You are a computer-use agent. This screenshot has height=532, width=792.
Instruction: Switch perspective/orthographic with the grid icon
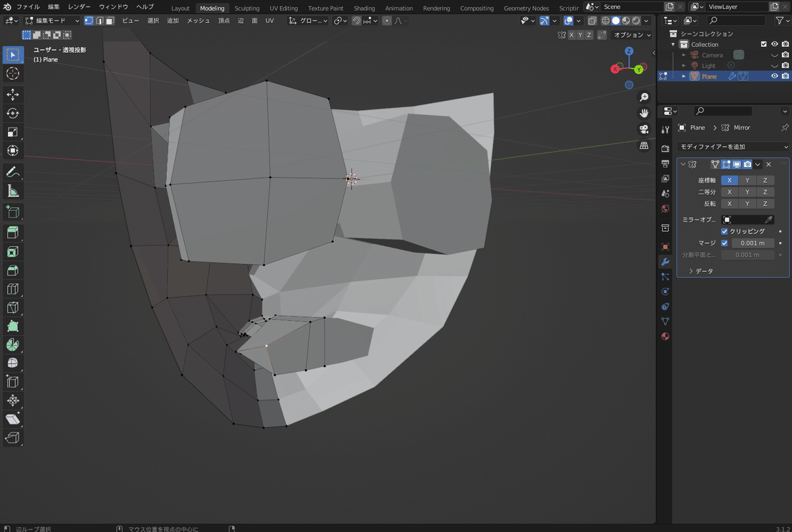644,145
